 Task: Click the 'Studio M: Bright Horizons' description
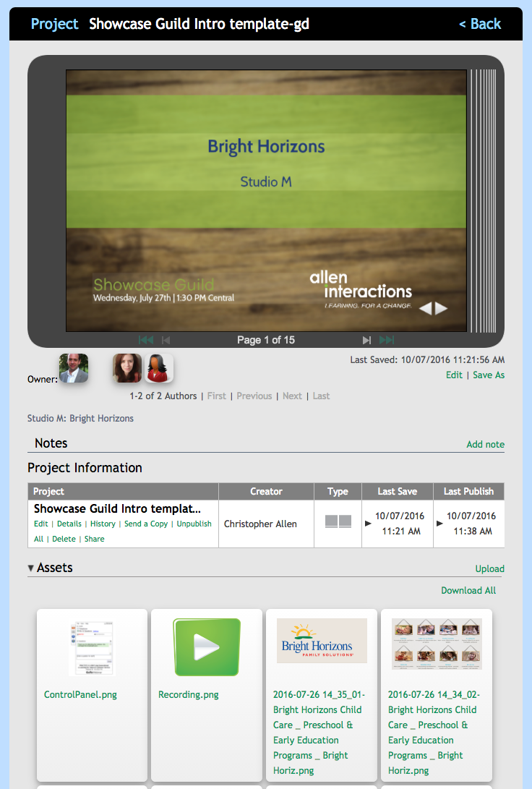click(x=80, y=418)
